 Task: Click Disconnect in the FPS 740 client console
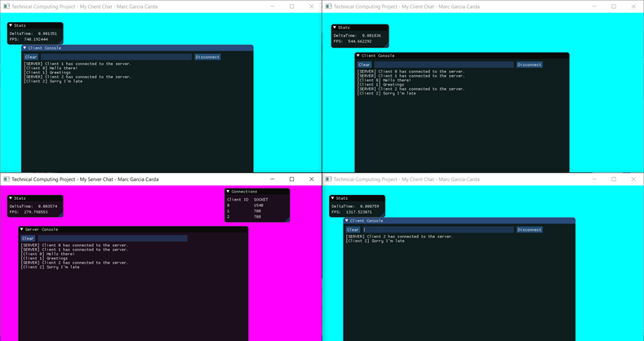207,57
